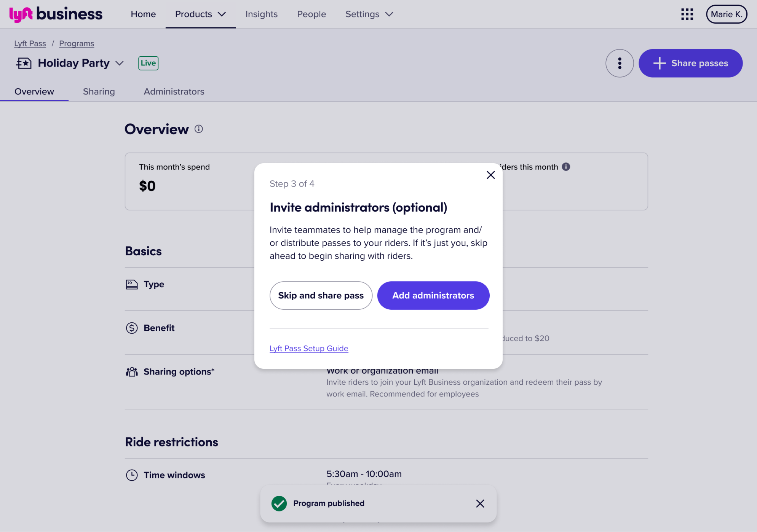
Task: Select the Overview tab
Action: pos(34,92)
